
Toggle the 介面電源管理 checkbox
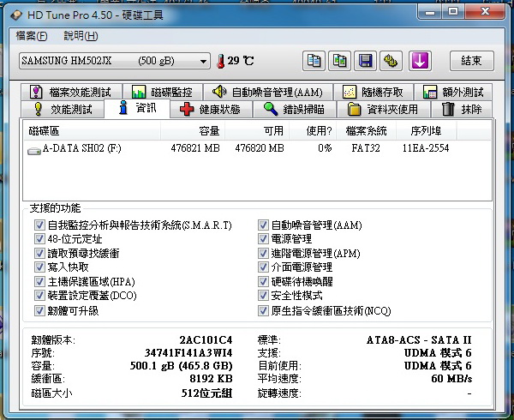[263, 267]
